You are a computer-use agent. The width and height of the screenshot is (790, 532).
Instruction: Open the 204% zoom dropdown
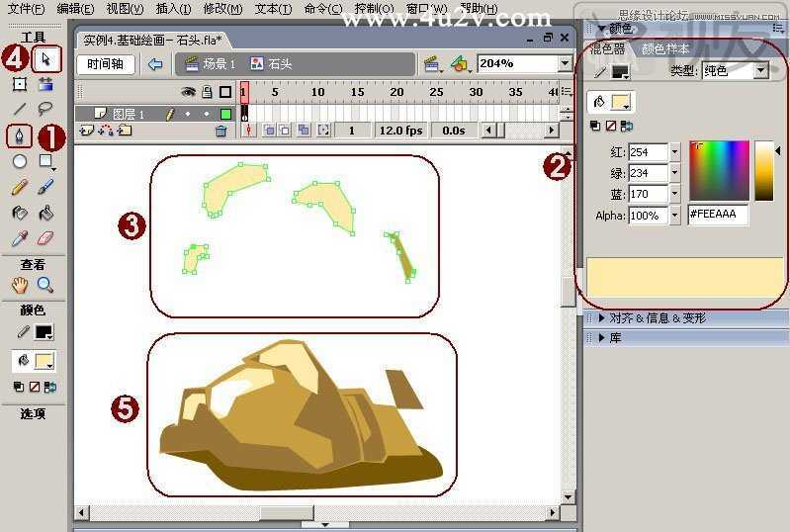coord(565,63)
